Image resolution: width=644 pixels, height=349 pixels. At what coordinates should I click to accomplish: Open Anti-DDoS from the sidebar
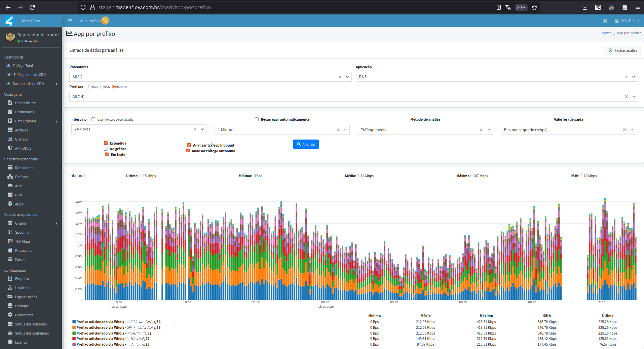[x=23, y=148]
